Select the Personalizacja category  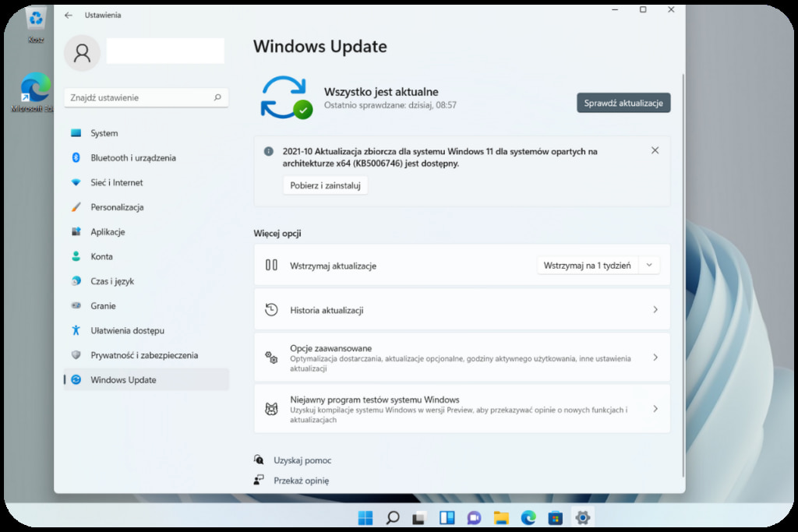click(146, 207)
